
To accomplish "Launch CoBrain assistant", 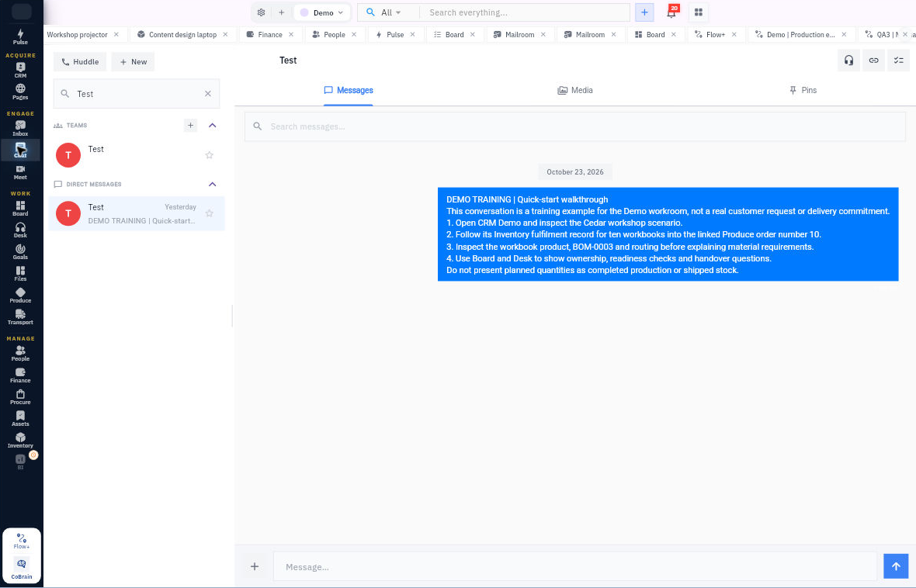I will click(22, 568).
